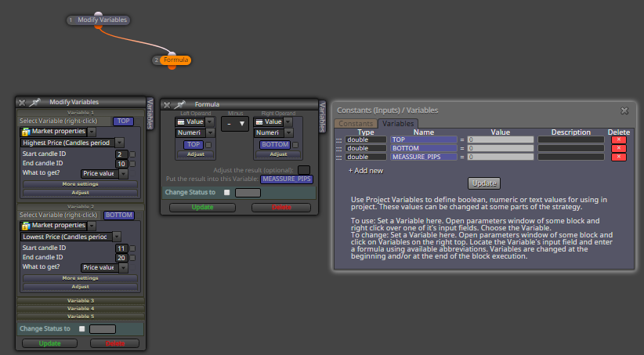644x355 pixels.
Task: Open Right Operand Numeric dropdown
Action: click(x=289, y=132)
